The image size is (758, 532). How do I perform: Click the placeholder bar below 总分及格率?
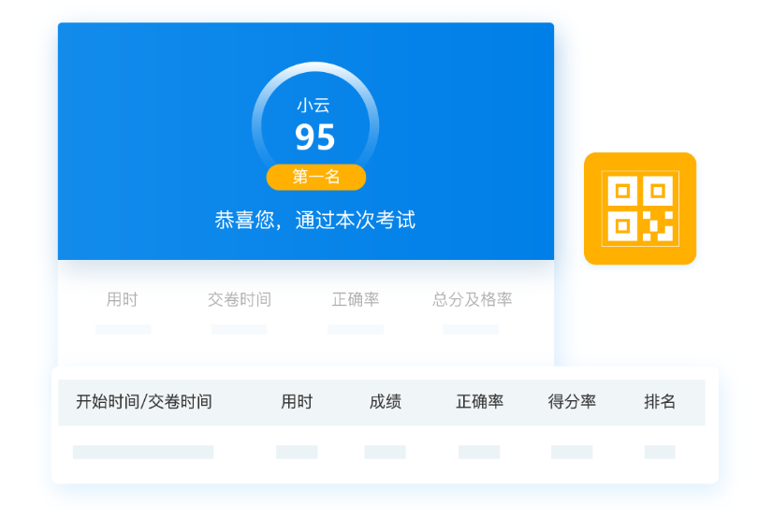471,329
